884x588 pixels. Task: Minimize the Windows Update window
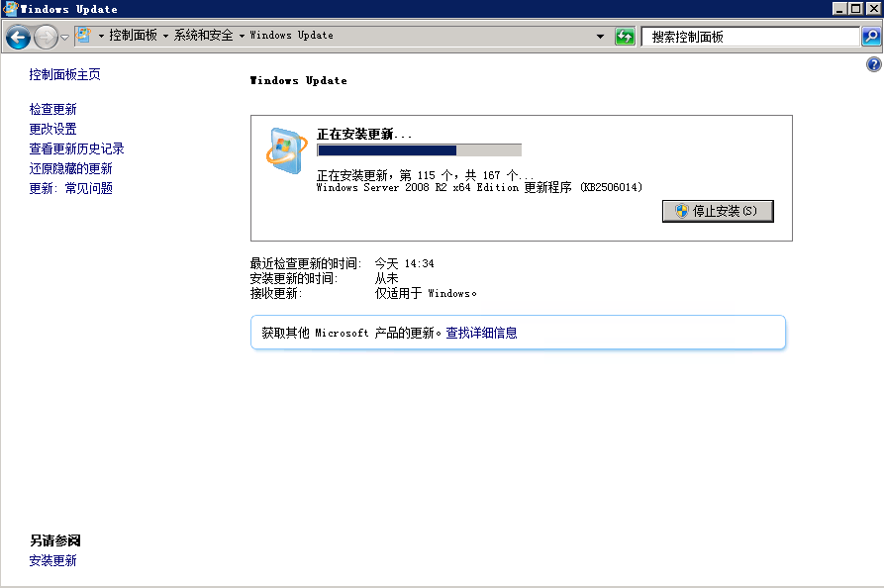tap(839, 9)
